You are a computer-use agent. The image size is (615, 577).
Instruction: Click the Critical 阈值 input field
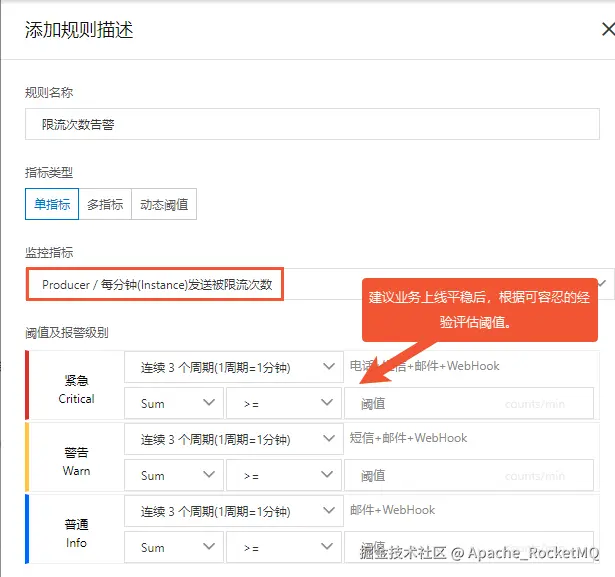(x=469, y=403)
